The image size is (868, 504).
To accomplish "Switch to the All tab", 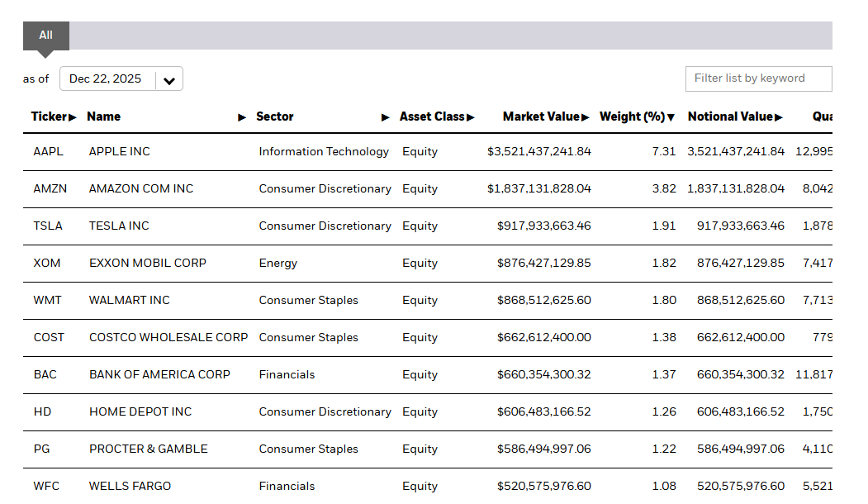I will click(46, 36).
